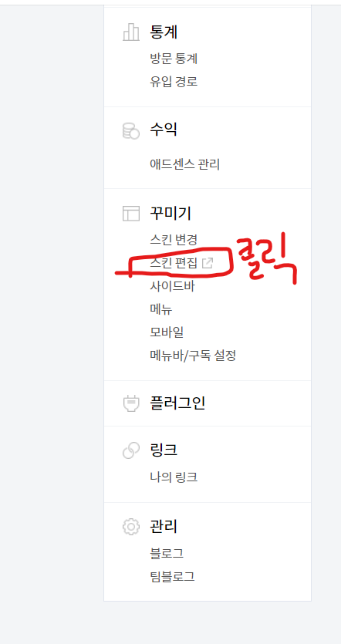Open 팀블로그 management

(x=172, y=577)
